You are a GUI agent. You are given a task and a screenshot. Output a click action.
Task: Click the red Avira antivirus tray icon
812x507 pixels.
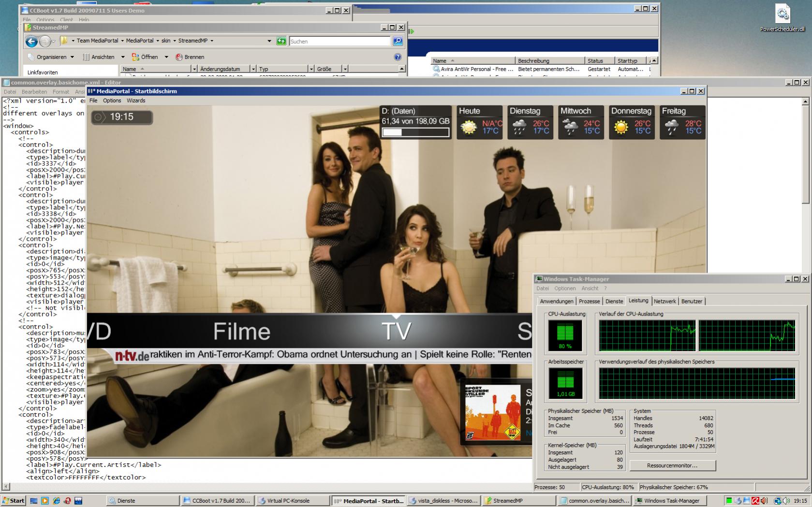[x=755, y=501]
